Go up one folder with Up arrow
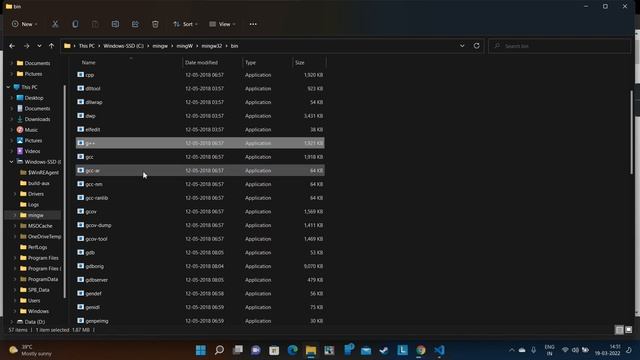640x360 pixels. click(51, 46)
